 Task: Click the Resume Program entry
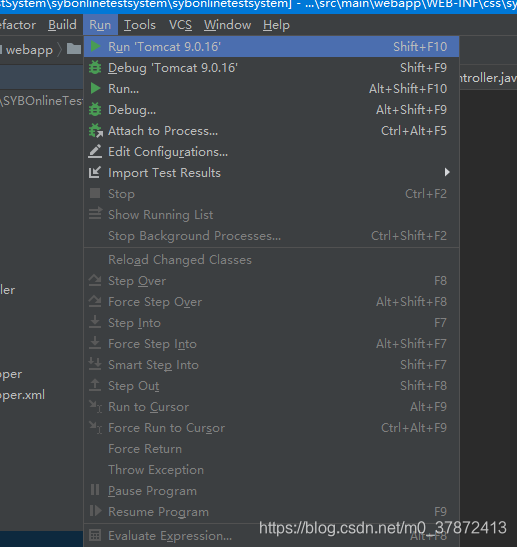click(x=271, y=511)
